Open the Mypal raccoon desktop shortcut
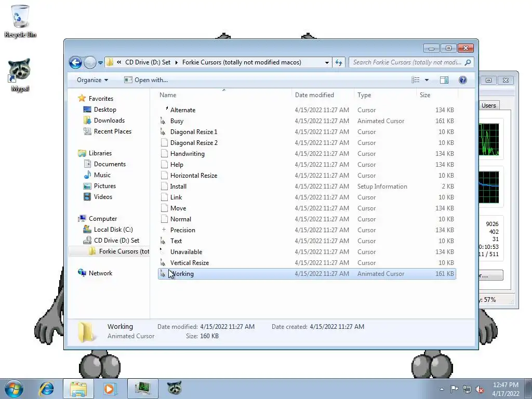Image resolution: width=532 pixels, height=399 pixels. pos(20,75)
